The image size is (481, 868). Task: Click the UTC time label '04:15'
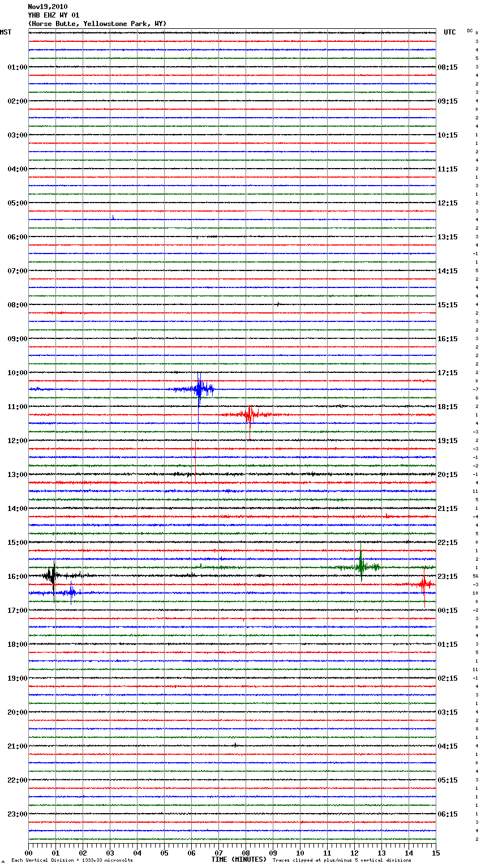point(448,746)
